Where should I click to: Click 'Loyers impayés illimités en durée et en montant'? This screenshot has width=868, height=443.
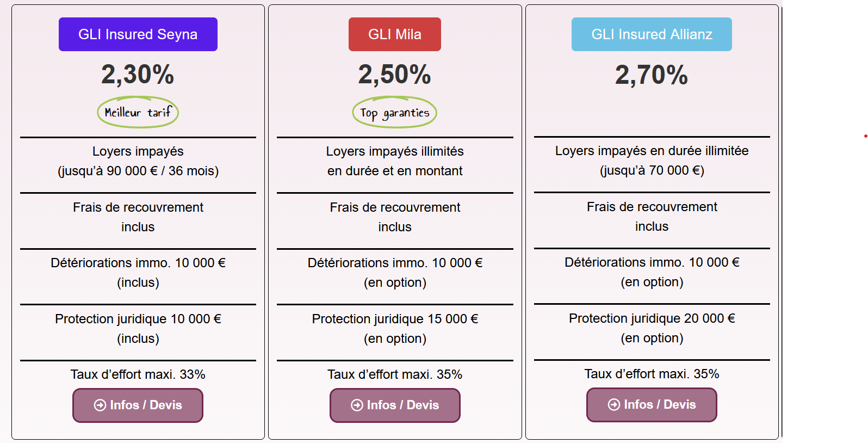395,161
